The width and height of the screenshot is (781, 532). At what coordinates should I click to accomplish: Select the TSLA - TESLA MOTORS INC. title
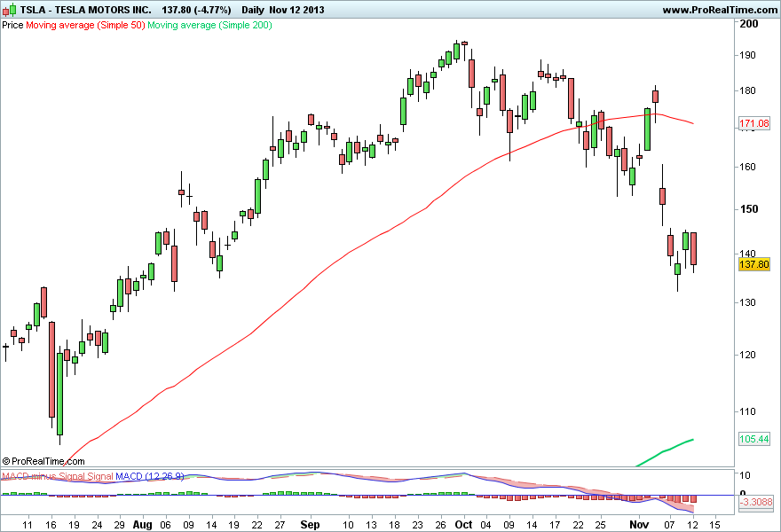click(86, 10)
